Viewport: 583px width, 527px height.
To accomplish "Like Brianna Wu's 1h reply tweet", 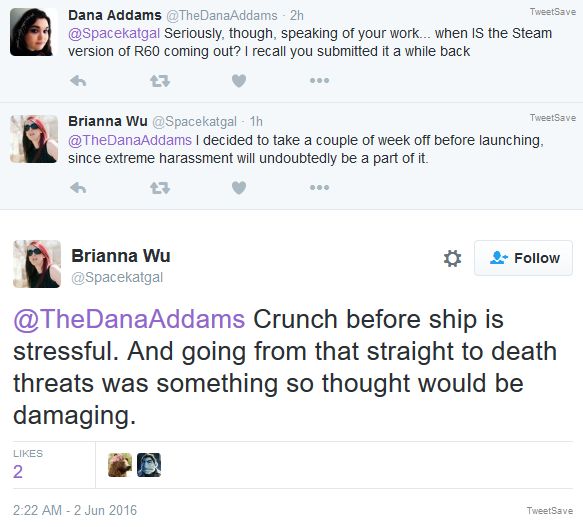I will [239, 188].
